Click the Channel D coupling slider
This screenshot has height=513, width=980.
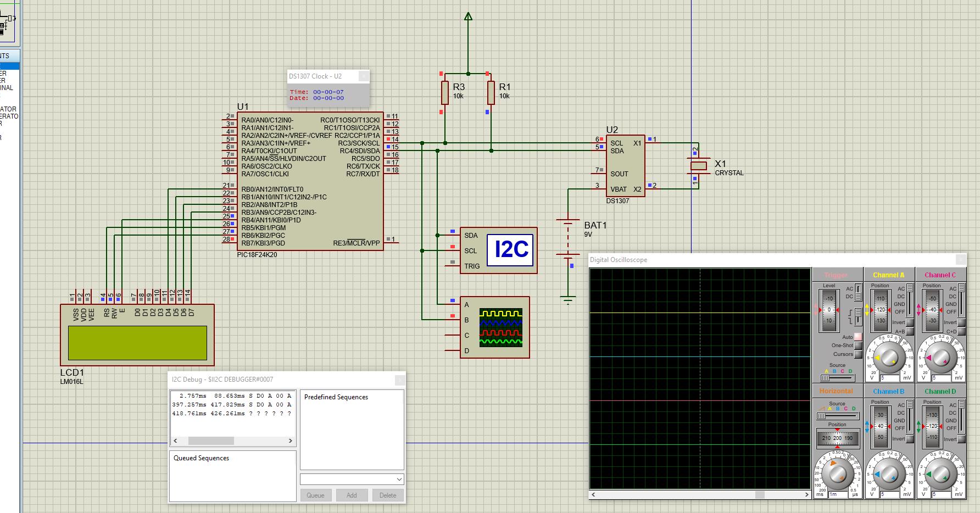962,416
